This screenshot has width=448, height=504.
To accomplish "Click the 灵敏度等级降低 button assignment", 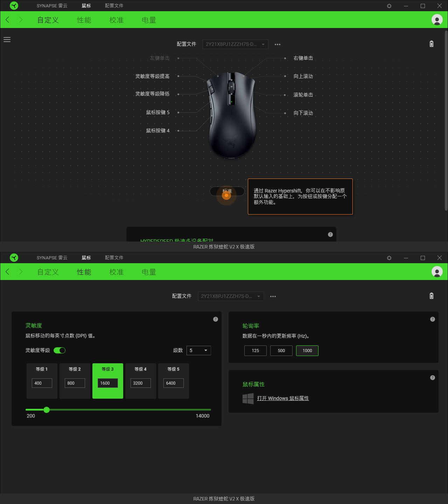I will pos(152,94).
